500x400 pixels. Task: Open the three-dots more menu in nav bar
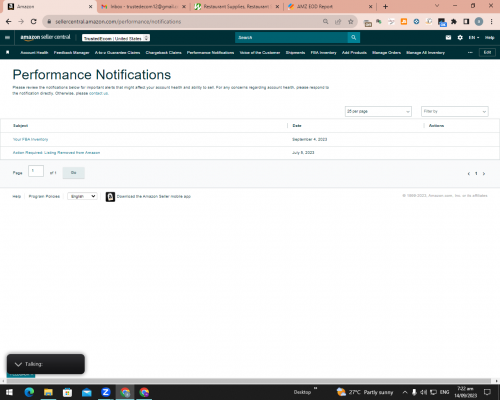pyautogui.click(x=470, y=52)
